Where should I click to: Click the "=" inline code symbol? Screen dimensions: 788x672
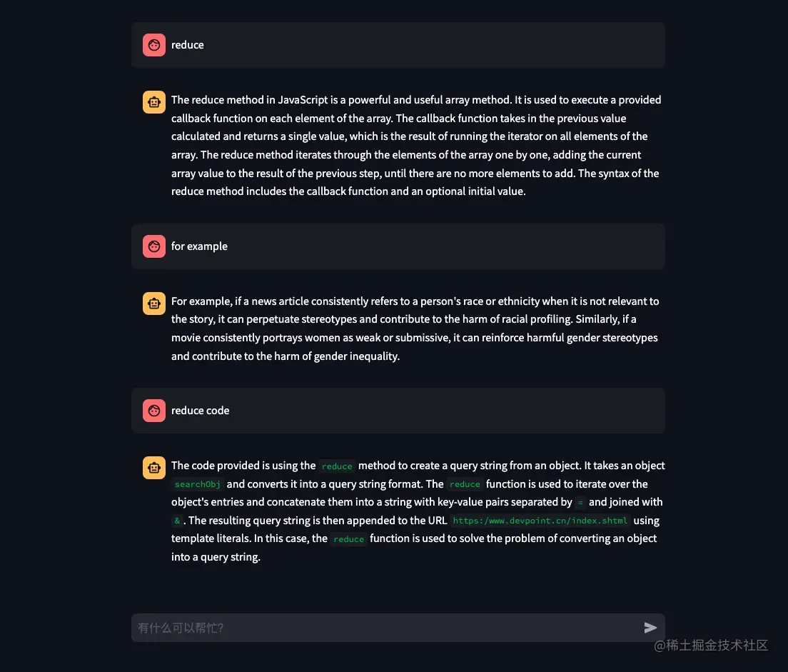coord(580,503)
